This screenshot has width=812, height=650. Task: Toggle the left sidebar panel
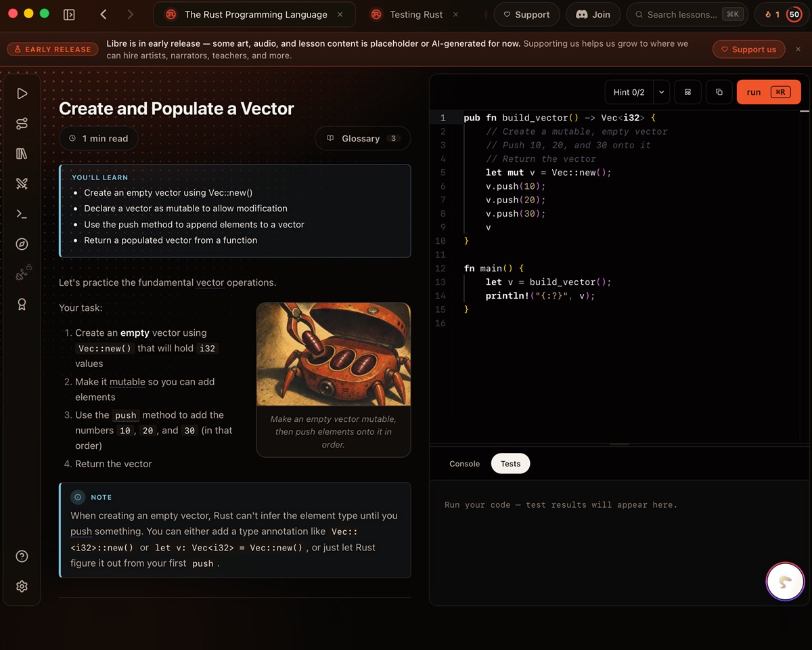coord(69,14)
